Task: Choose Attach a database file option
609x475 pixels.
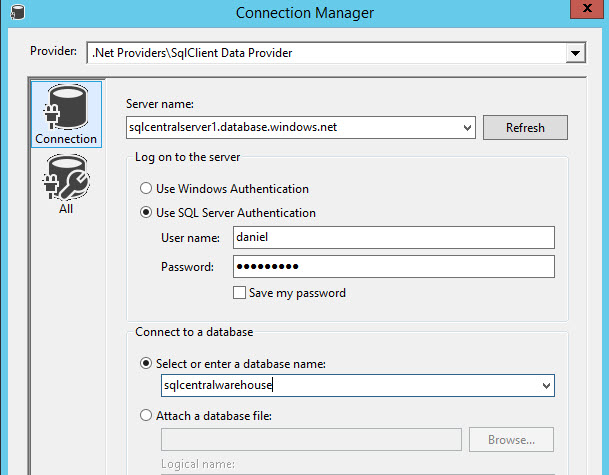Action: click(148, 415)
